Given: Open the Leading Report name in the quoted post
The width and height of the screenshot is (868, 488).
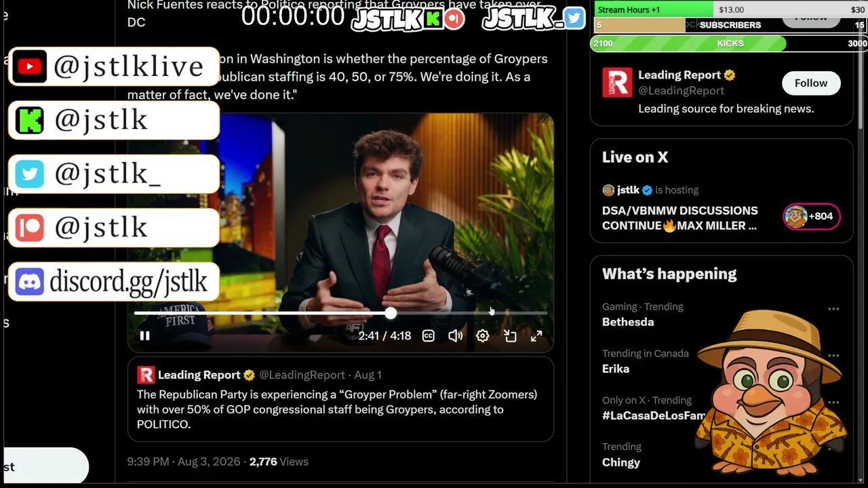Looking at the screenshot, I should coord(199,375).
